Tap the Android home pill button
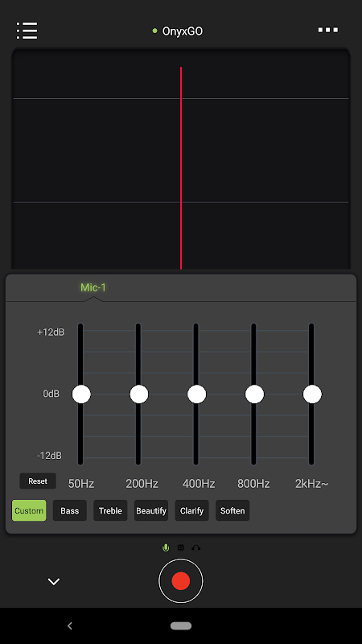This screenshot has height=644, width=362. pyautogui.click(x=181, y=626)
